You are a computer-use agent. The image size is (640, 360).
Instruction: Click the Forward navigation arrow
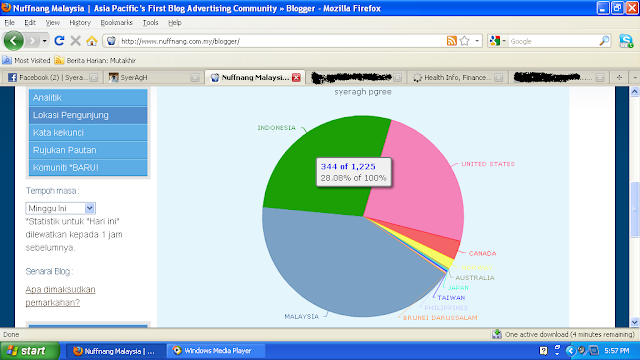(x=32, y=41)
